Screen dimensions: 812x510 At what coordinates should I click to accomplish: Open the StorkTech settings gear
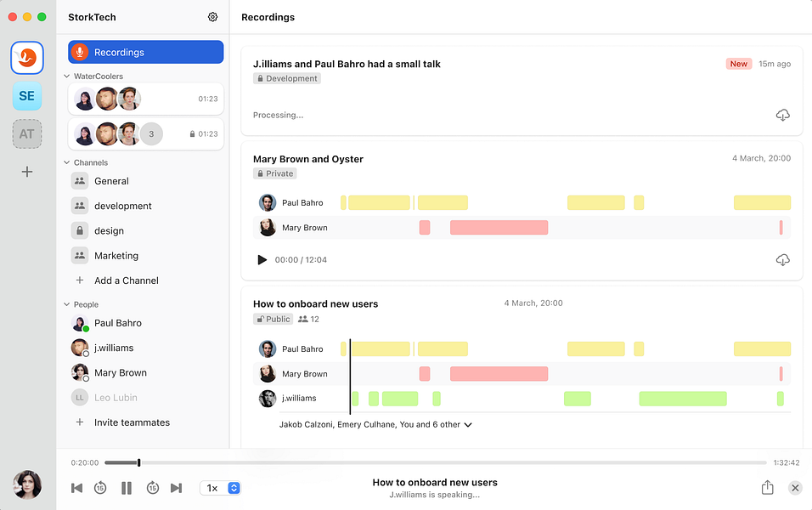pos(212,17)
